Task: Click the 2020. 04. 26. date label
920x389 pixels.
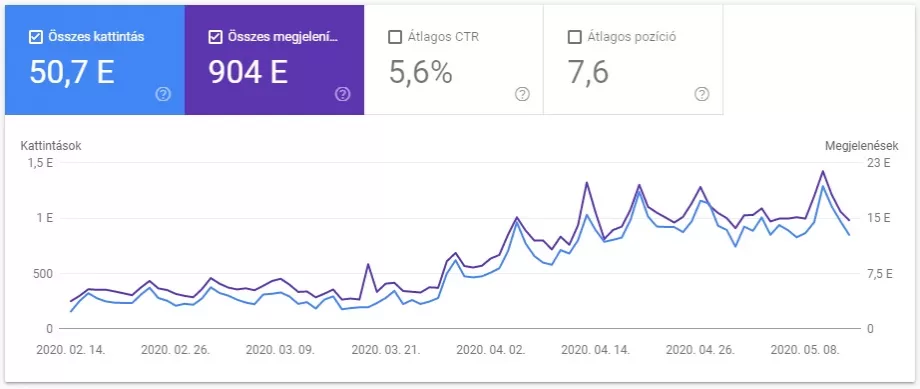Action: [701, 350]
